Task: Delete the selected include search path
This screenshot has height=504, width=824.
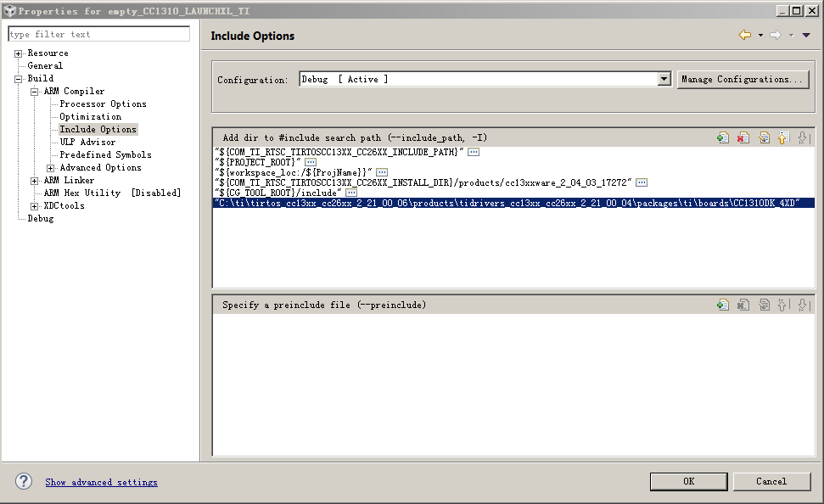Action: [x=743, y=137]
